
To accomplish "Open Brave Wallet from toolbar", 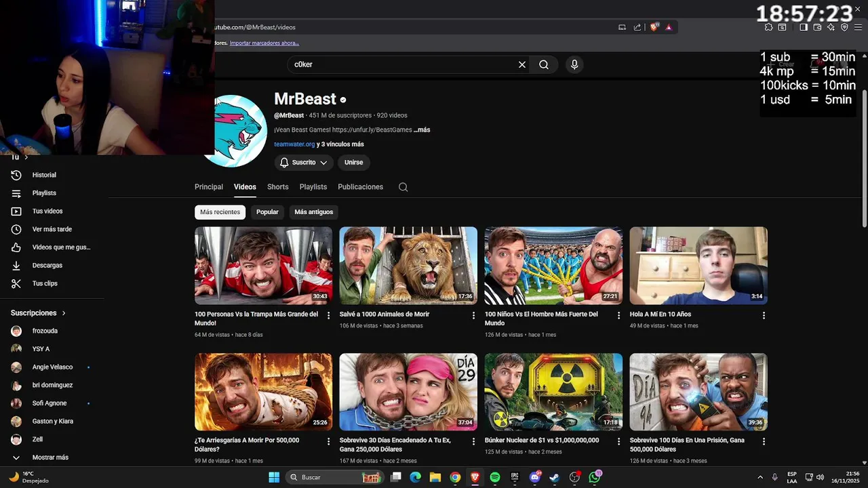I will pyautogui.click(x=817, y=27).
